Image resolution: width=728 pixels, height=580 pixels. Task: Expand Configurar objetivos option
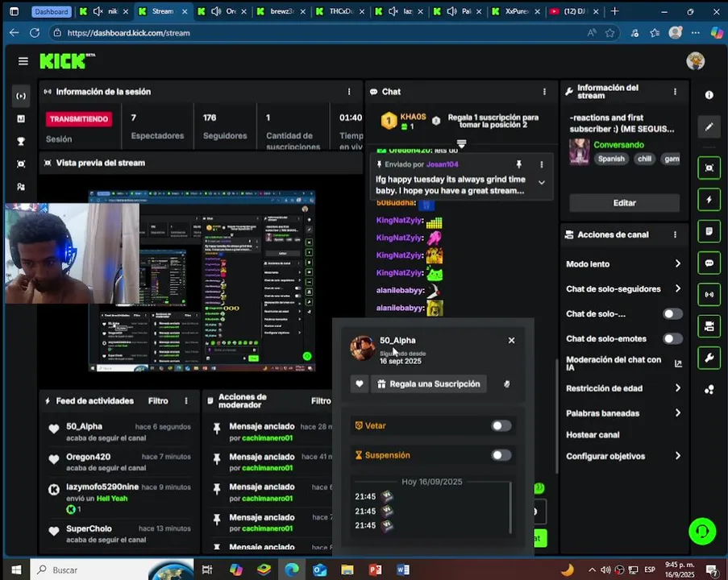pos(623,456)
